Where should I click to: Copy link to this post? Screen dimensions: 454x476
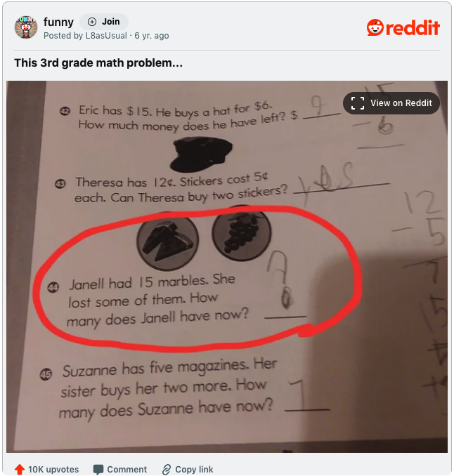click(x=188, y=469)
